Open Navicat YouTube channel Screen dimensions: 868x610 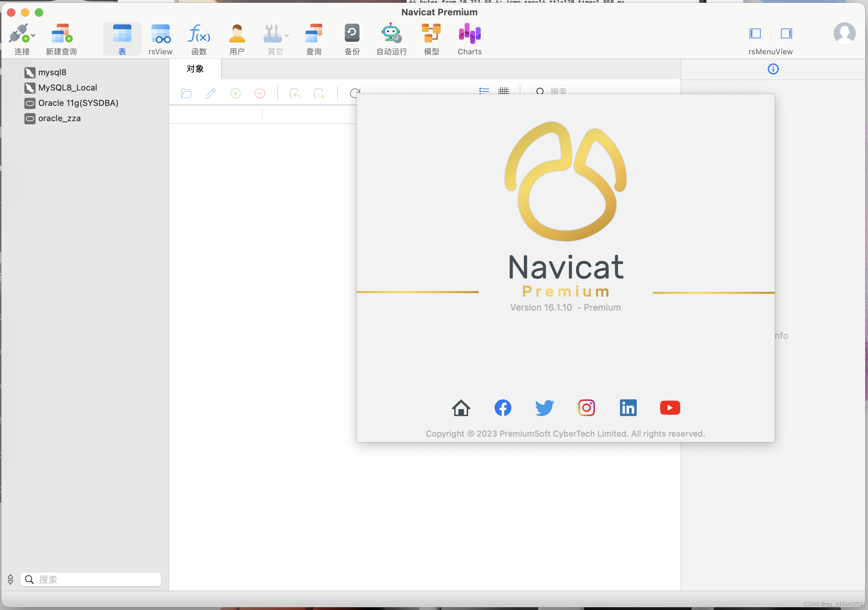pyautogui.click(x=670, y=407)
